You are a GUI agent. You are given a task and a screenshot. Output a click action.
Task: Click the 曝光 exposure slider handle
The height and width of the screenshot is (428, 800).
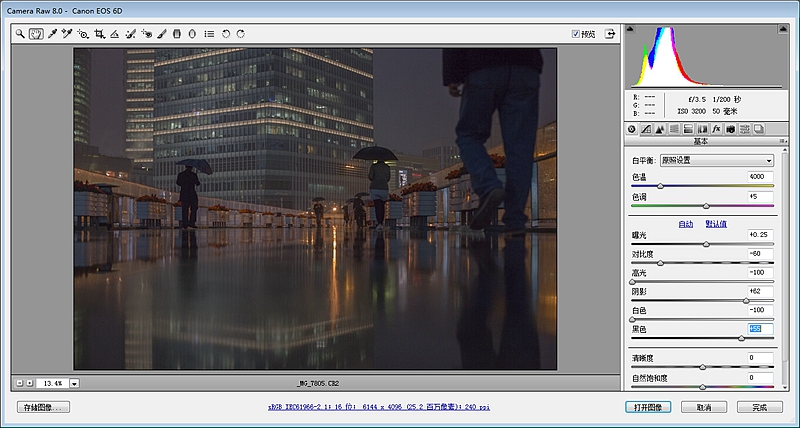pos(706,244)
